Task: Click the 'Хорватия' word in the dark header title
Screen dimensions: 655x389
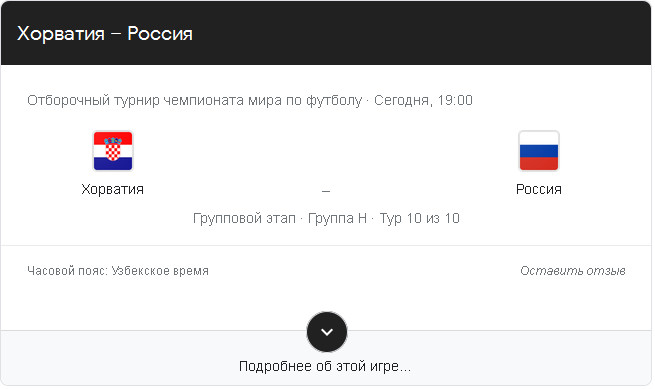Action: 61,33
